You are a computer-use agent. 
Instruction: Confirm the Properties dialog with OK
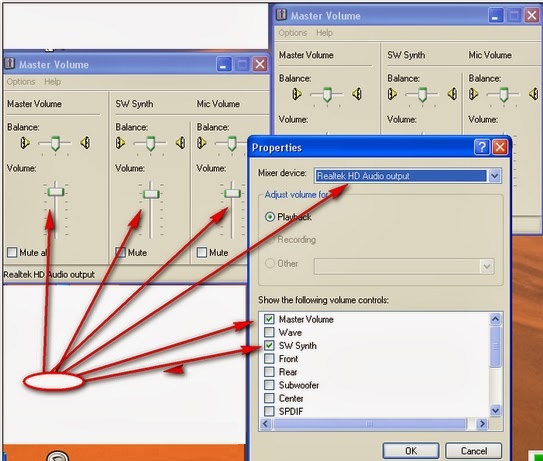pos(411,451)
